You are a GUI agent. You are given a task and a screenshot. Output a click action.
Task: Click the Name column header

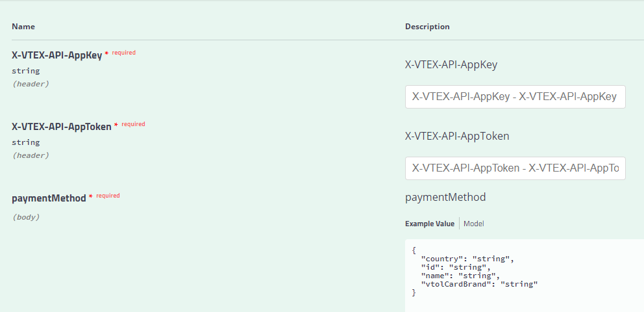pos(23,27)
